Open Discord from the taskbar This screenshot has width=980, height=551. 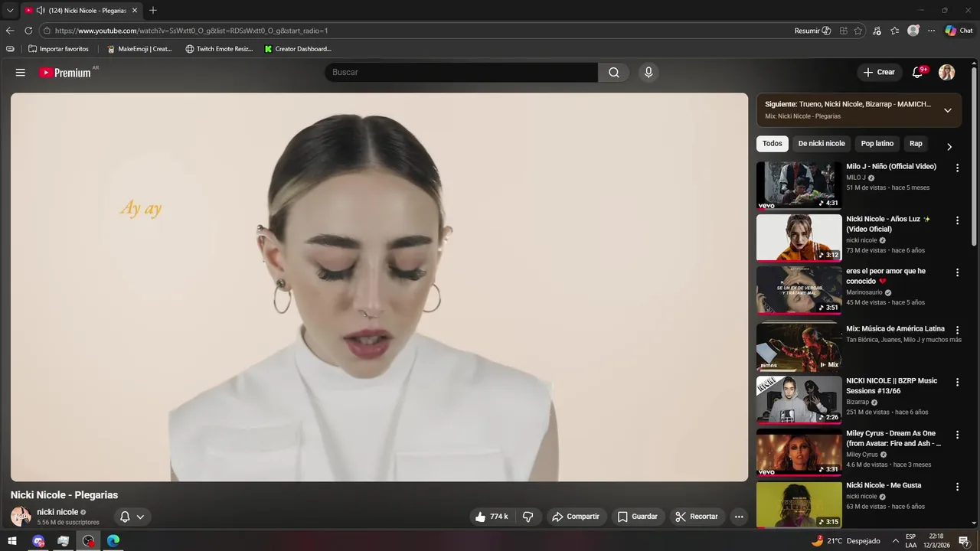pyautogui.click(x=38, y=541)
